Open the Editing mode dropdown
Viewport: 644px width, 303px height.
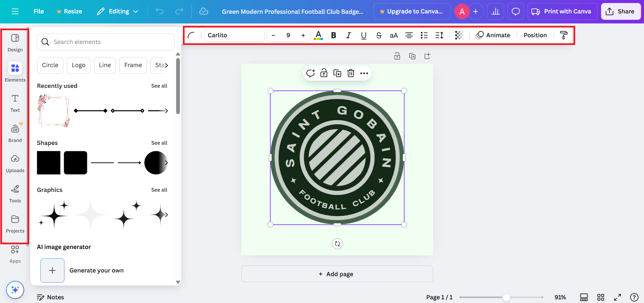[117, 11]
